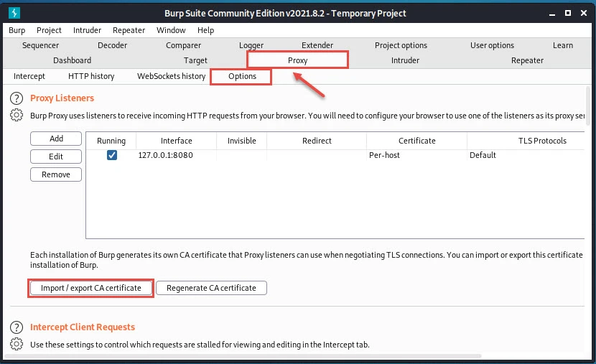Open Intercept Client Requests help icon

[17, 327]
